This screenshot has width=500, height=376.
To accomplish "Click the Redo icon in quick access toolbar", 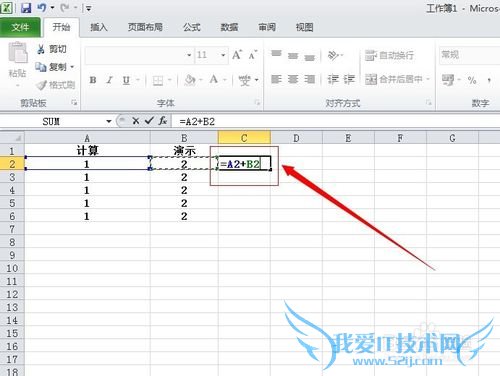I will (65, 8).
